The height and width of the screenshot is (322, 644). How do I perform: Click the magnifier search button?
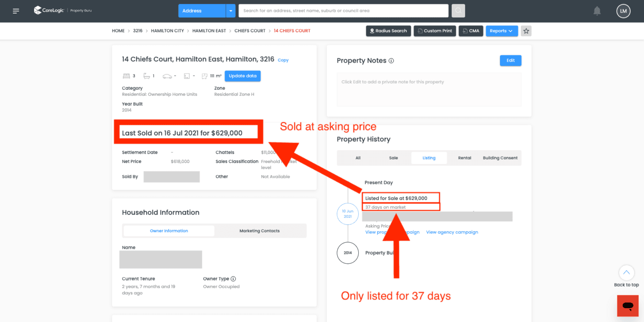pyautogui.click(x=458, y=11)
